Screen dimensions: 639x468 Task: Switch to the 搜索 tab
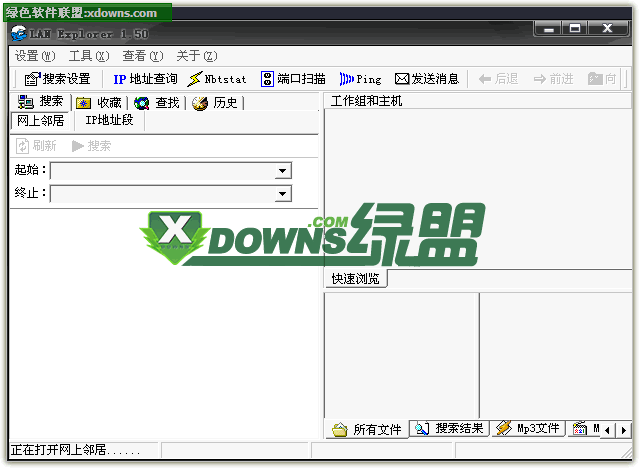(41, 102)
